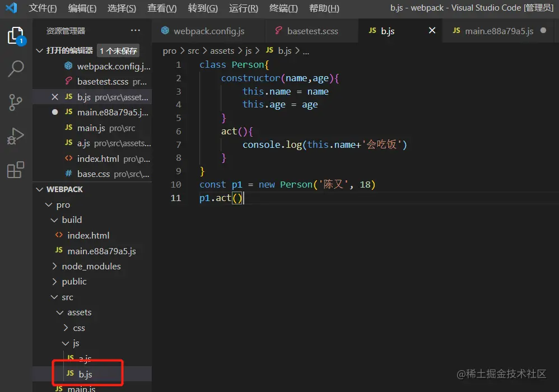The height and width of the screenshot is (392, 559).
Task: Open 终端(T) menu
Action: tap(283, 8)
